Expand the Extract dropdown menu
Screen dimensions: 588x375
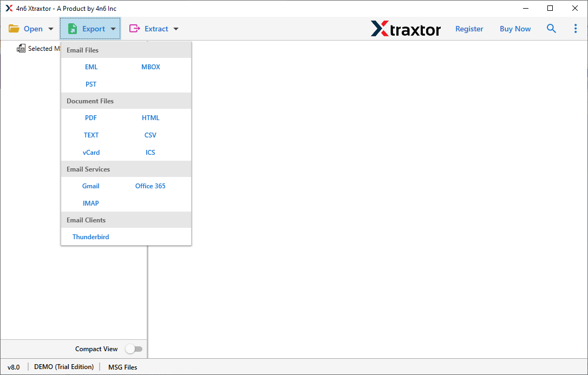(x=175, y=29)
